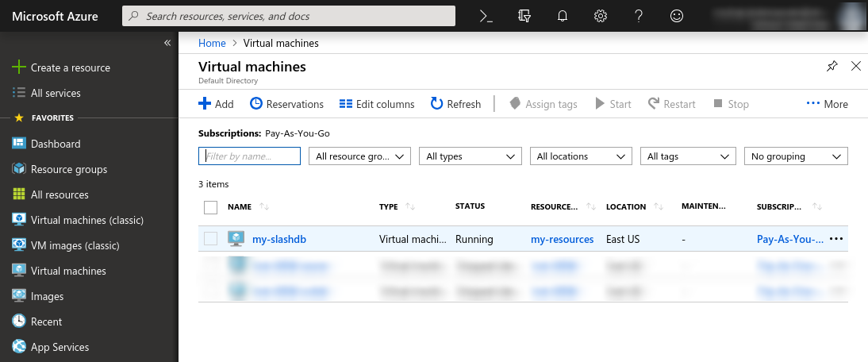Select Resource groups in the sidebar
The image size is (868, 362).
point(69,169)
